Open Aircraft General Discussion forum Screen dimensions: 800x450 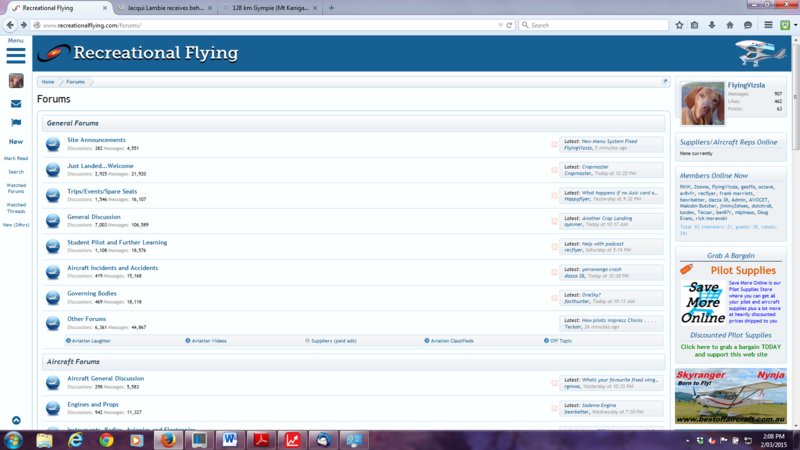coord(105,379)
